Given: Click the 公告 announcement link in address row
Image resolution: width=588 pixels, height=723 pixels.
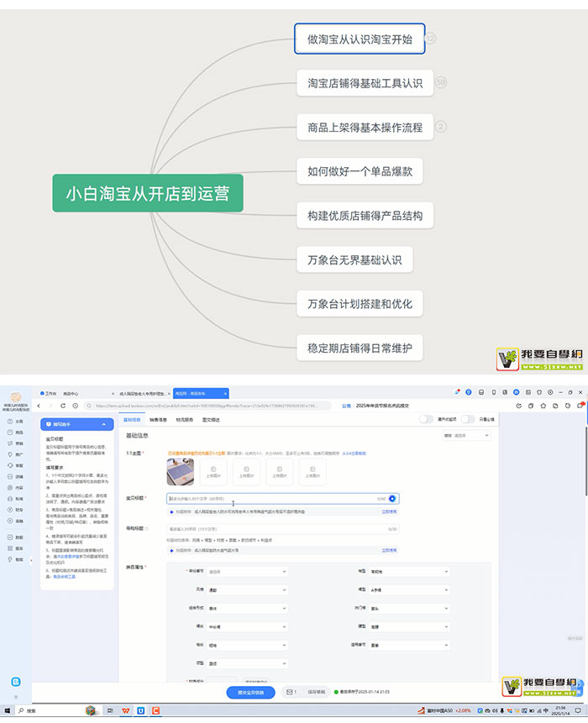Looking at the screenshot, I should pos(346,406).
